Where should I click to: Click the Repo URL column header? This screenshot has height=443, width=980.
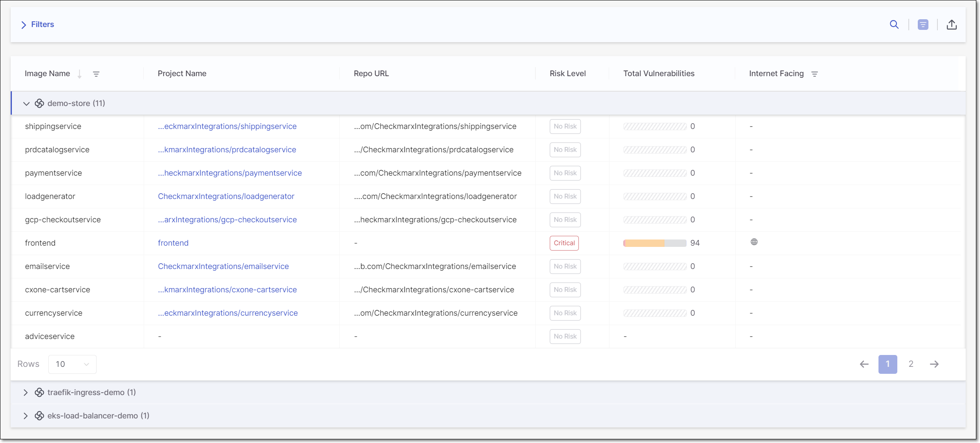[x=371, y=74]
